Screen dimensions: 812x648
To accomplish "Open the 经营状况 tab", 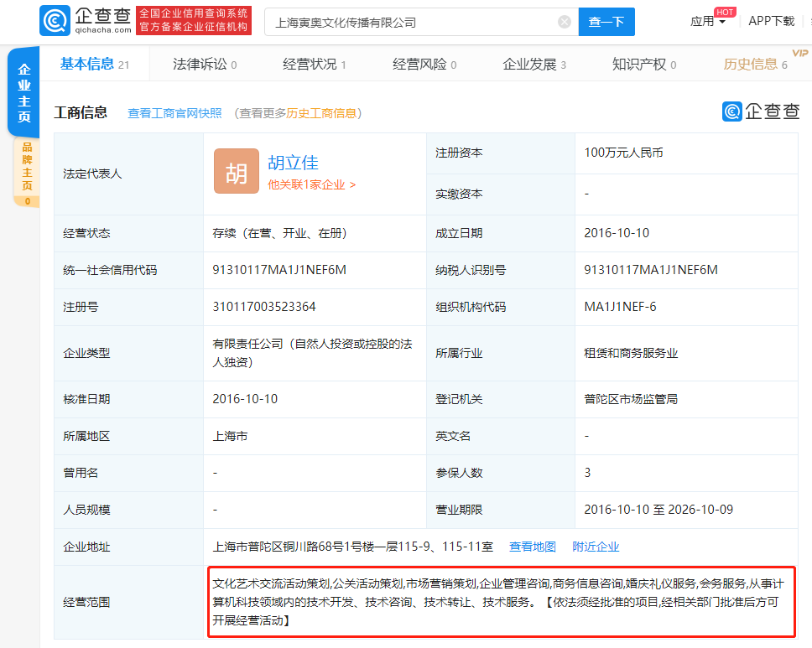I will [x=315, y=65].
